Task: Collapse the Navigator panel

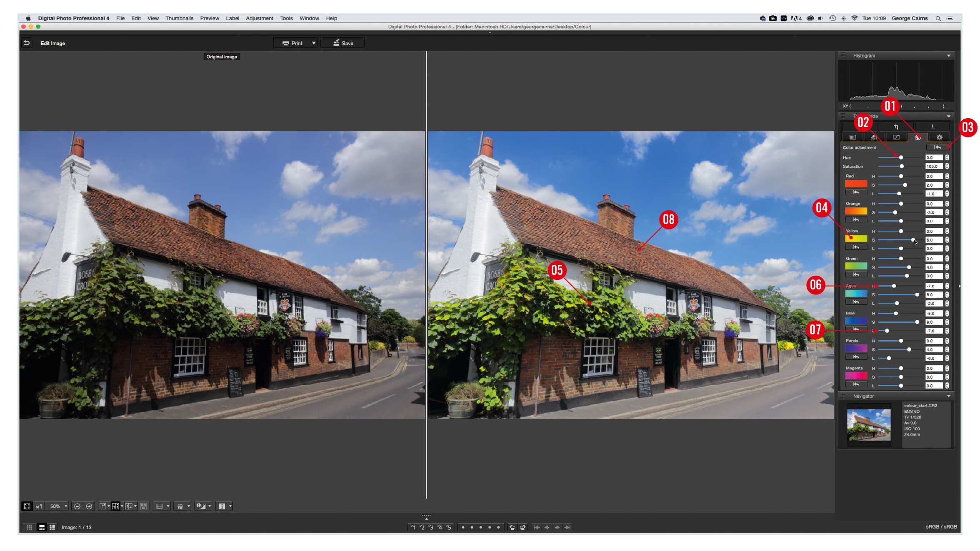Action: tap(949, 396)
